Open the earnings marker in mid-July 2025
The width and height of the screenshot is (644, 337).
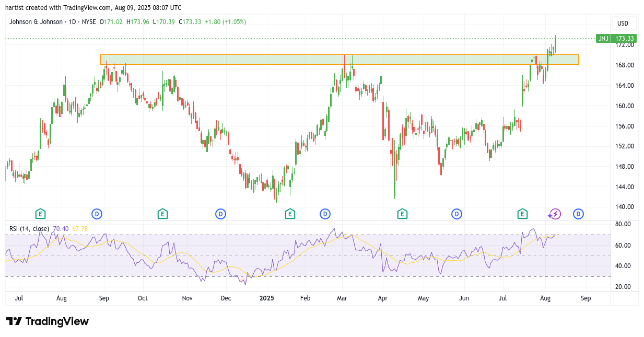coord(522,214)
